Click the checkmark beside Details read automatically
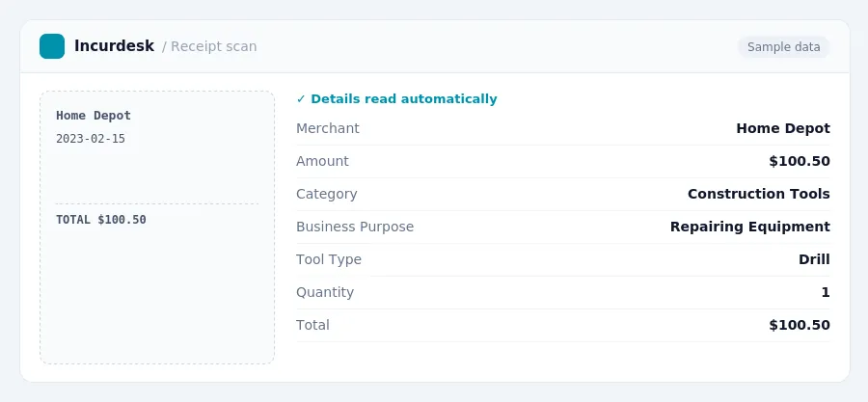 (x=301, y=99)
